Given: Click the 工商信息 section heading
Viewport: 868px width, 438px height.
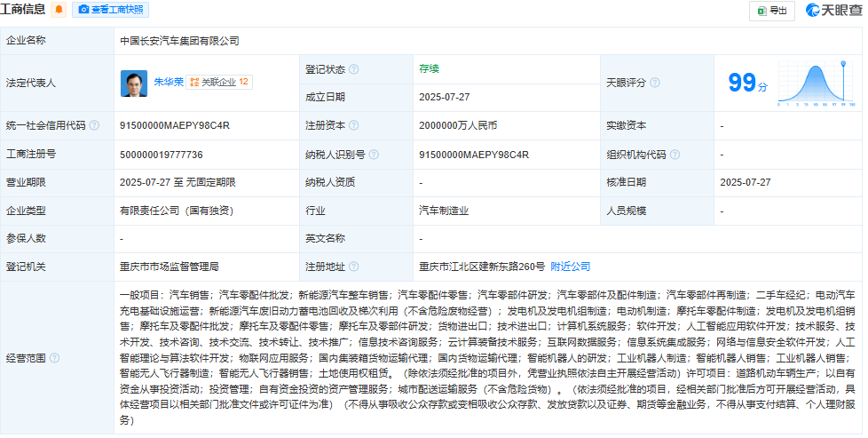Looking at the screenshot, I should point(23,10).
